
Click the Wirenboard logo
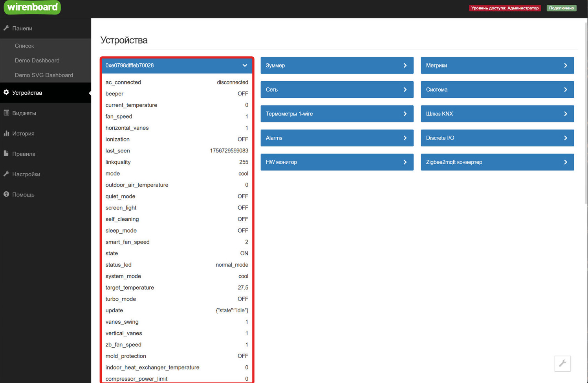point(32,7)
